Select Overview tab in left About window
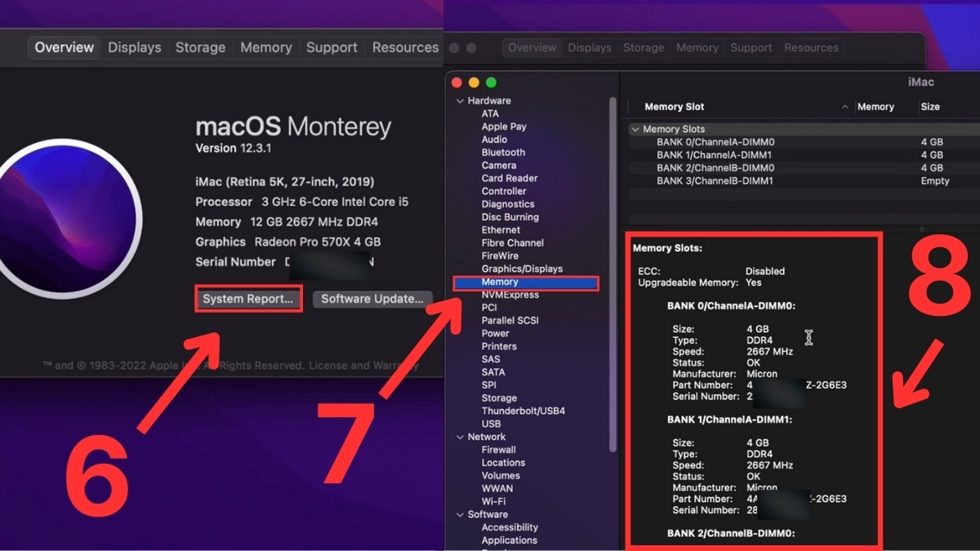This screenshot has width=980, height=551. click(65, 47)
